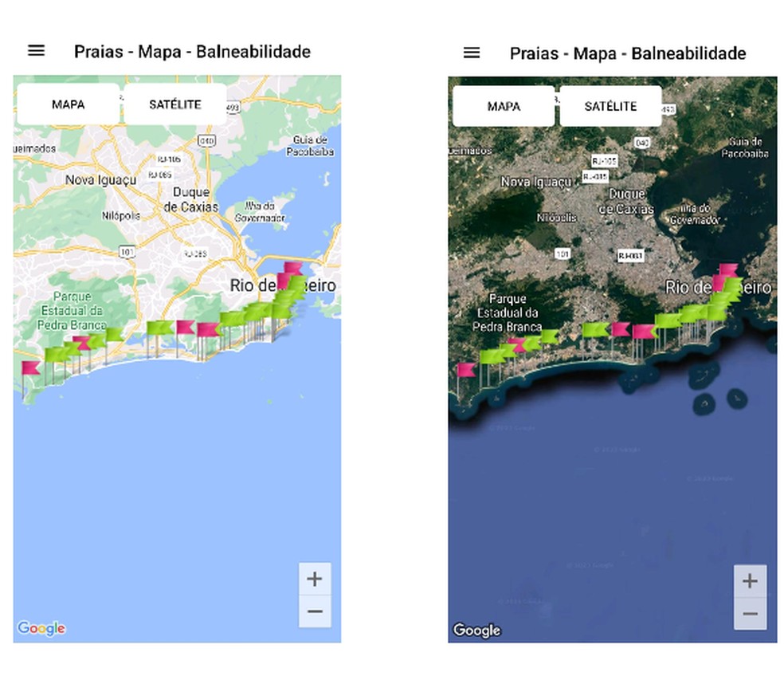
Task: Click Google logo on satellite map
Action: 476,630
